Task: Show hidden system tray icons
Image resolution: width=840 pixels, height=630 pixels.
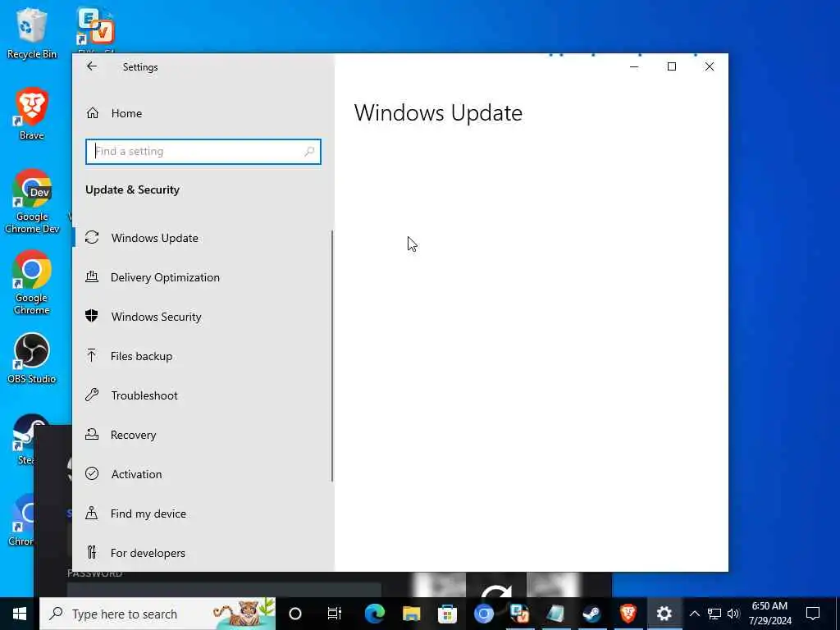Action: click(x=694, y=614)
